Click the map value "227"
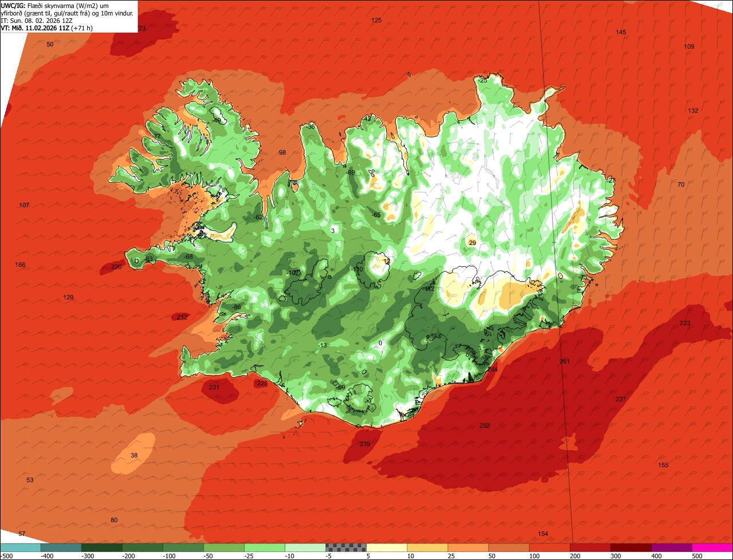 [x=621, y=399]
